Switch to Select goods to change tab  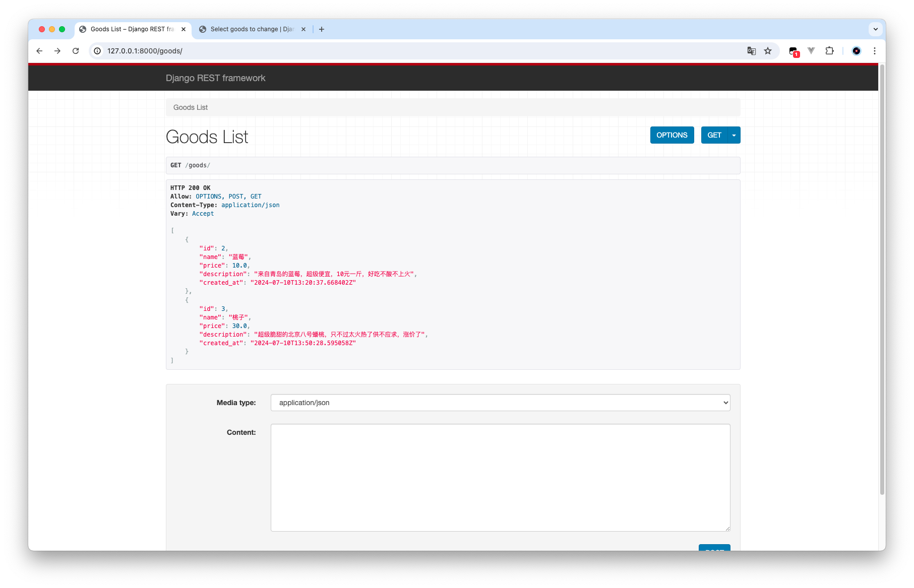click(252, 29)
